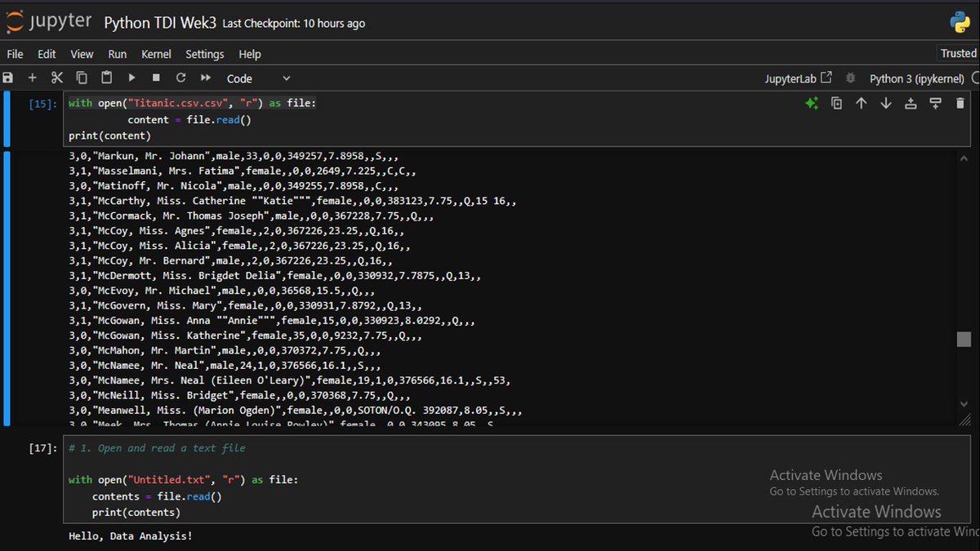The width and height of the screenshot is (980, 551).
Task: Insert a cell above via cell toolbar
Action: 911,104
